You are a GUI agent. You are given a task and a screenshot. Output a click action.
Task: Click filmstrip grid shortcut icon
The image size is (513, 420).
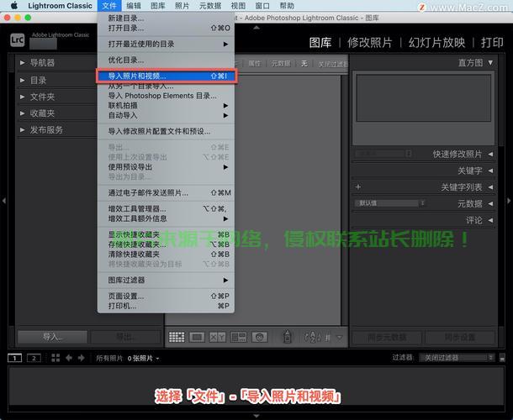click(56, 358)
